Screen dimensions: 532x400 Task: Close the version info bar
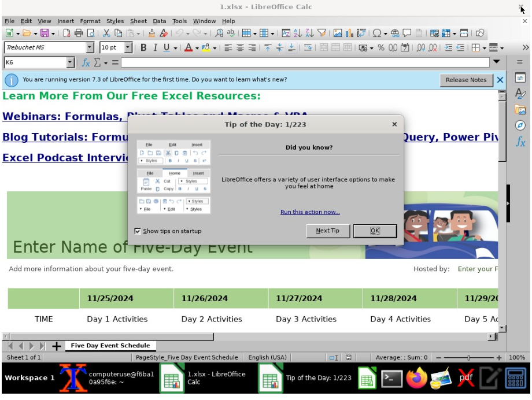pos(500,80)
